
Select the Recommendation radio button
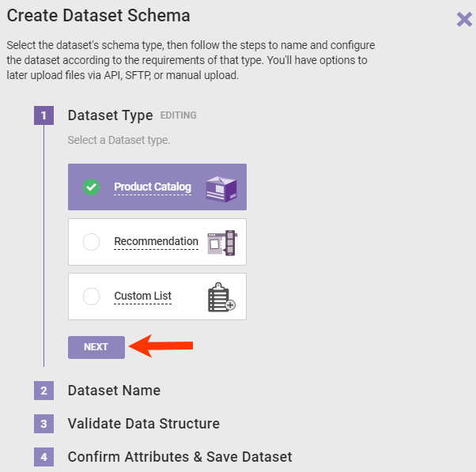tap(92, 242)
